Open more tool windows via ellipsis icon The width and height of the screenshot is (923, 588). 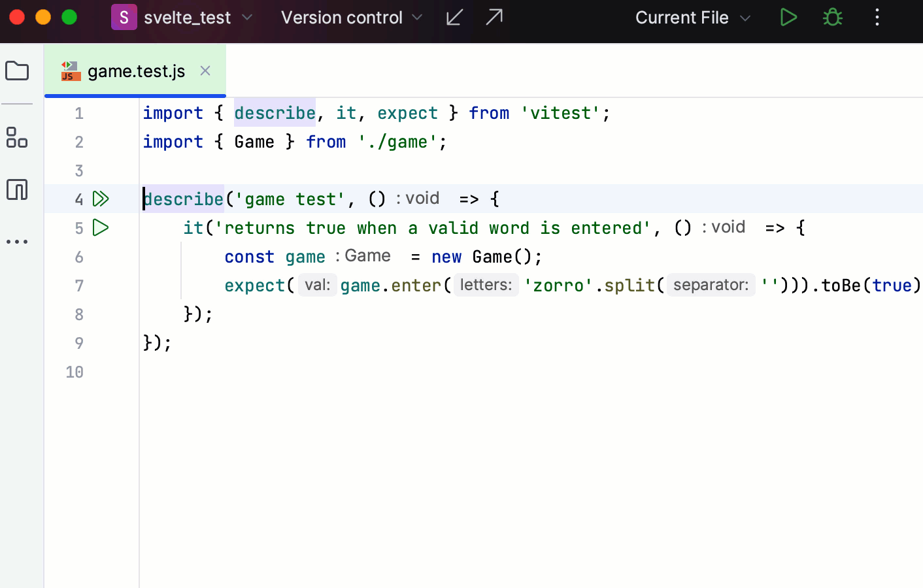coord(17,242)
